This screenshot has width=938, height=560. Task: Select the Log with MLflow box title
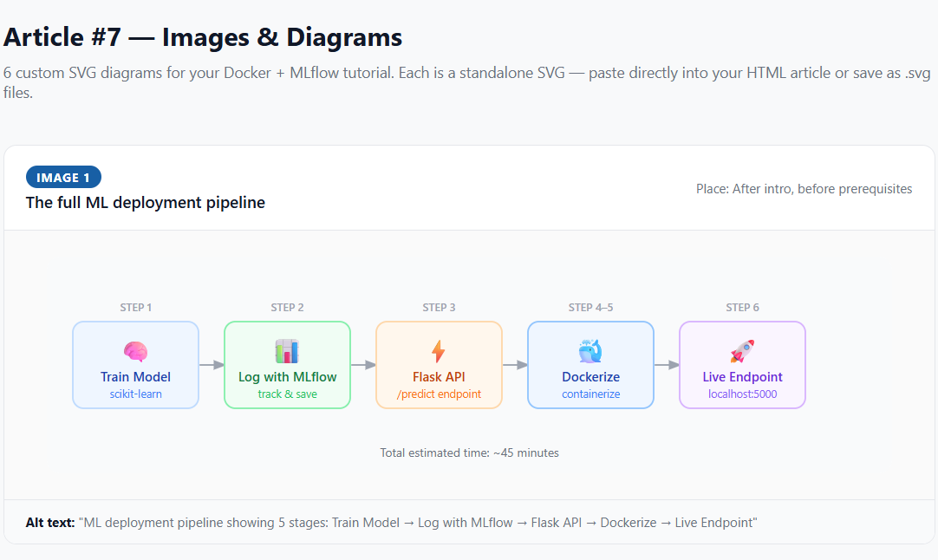287,377
